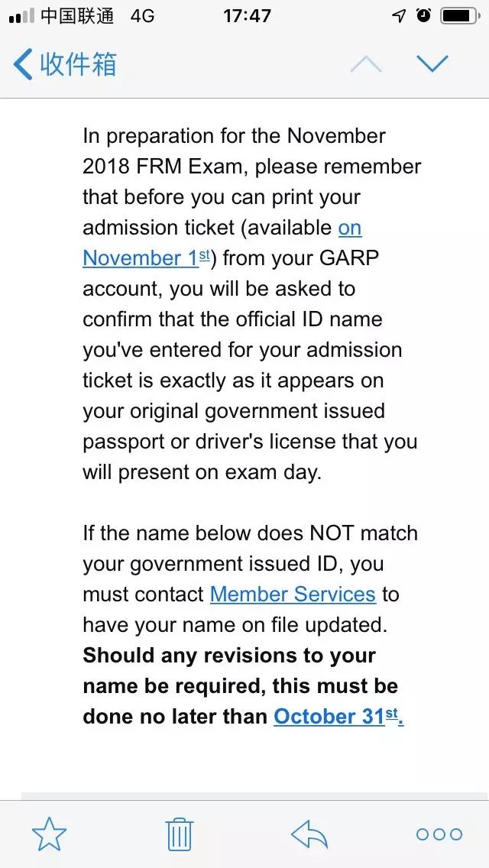Screen dimensions: 489x868
Task: Tap the back chevron beside 收件箱
Action: 23,65
